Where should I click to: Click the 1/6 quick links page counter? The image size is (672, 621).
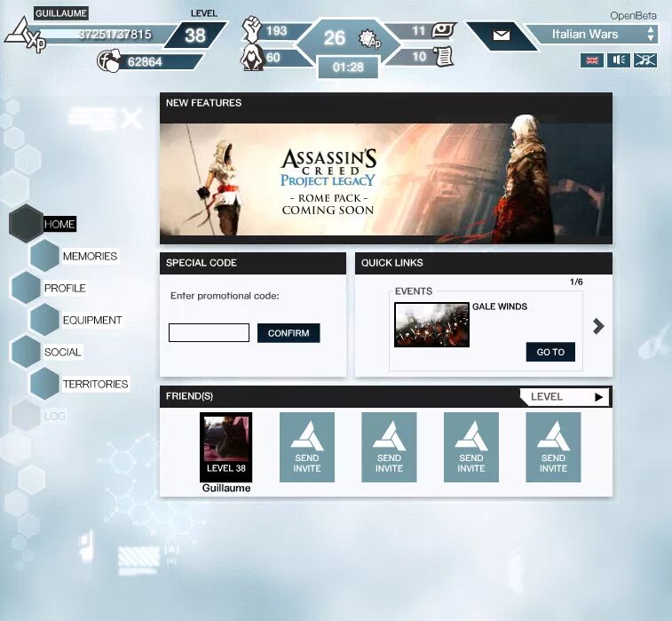coord(576,282)
